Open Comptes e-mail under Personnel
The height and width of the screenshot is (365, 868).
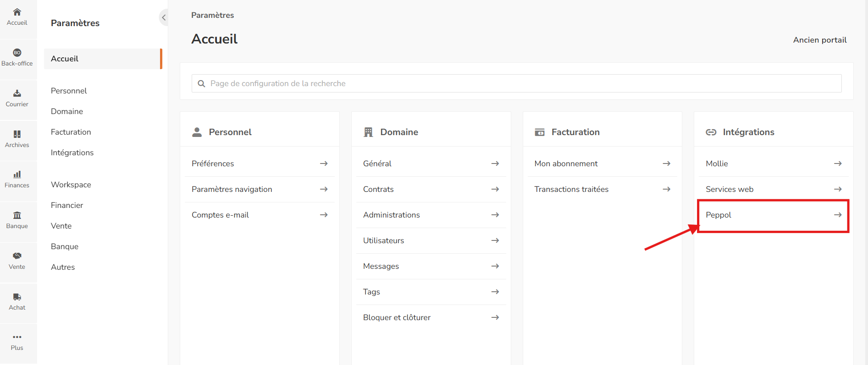coord(220,215)
